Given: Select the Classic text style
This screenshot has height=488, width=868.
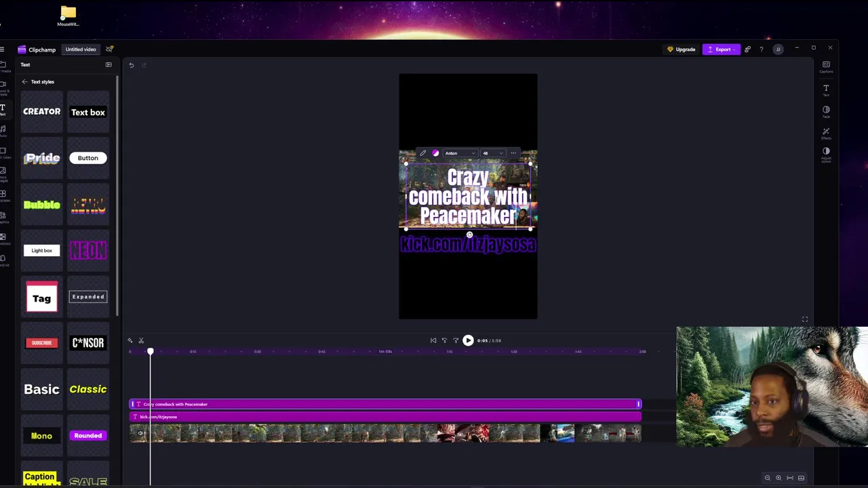Looking at the screenshot, I should click(x=88, y=389).
